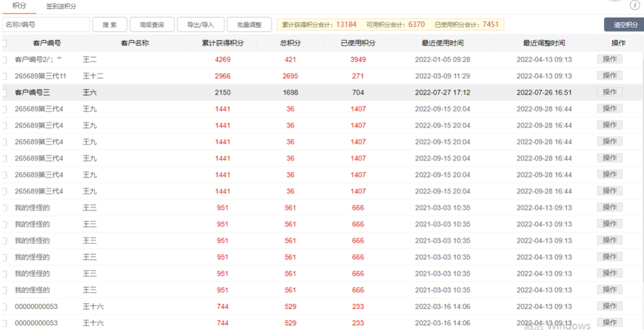Open the 签到送积分 tab
644x330 pixels.
[x=61, y=7]
